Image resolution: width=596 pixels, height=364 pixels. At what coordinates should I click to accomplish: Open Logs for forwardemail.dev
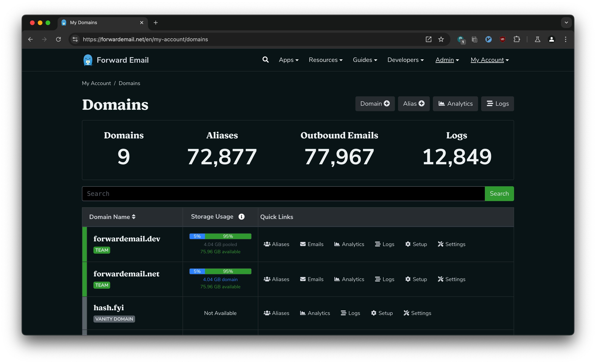pos(384,244)
